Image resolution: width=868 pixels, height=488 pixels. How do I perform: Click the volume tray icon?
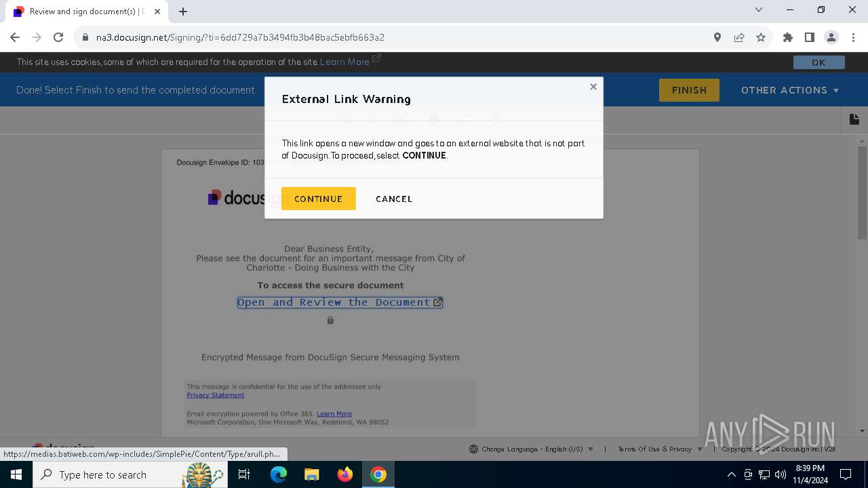coord(781,474)
